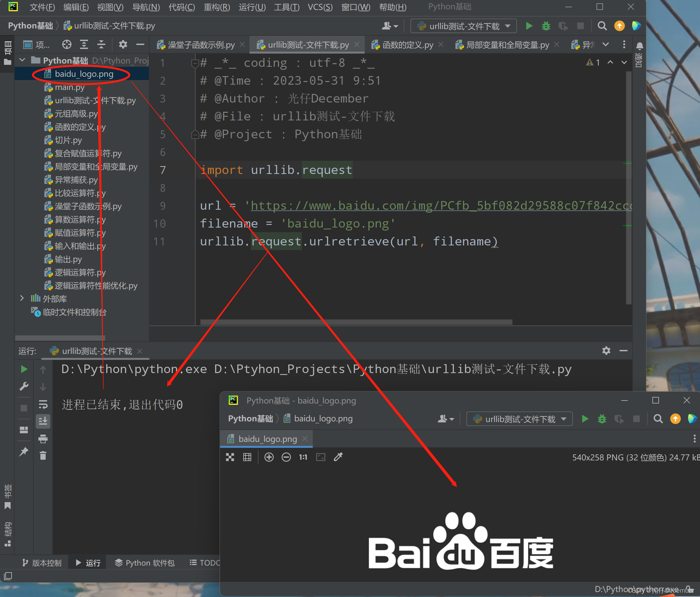The image size is (700, 597).
Task: Open editor tabs more options menu
Action: coord(624,44)
